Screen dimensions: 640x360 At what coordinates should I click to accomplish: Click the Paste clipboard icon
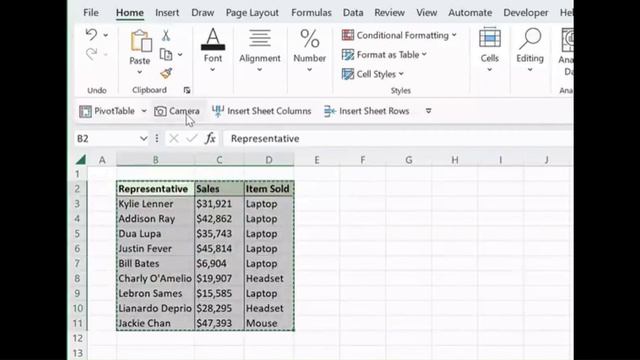coord(140,41)
